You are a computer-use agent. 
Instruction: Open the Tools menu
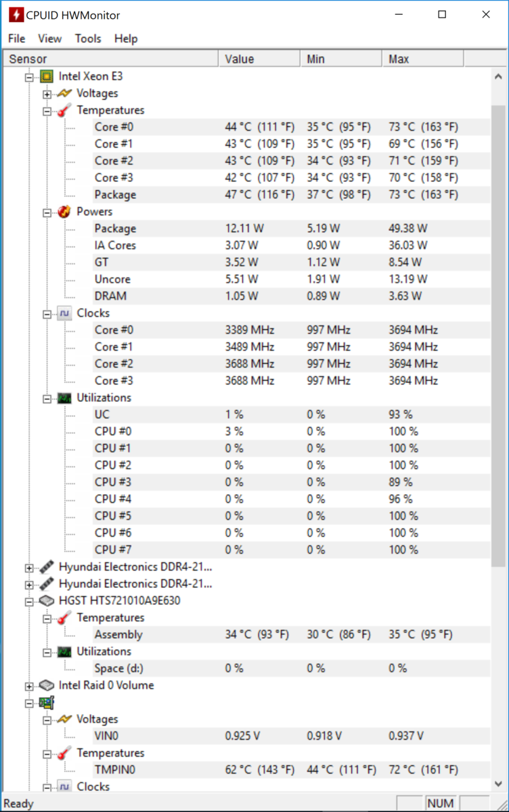(88, 39)
